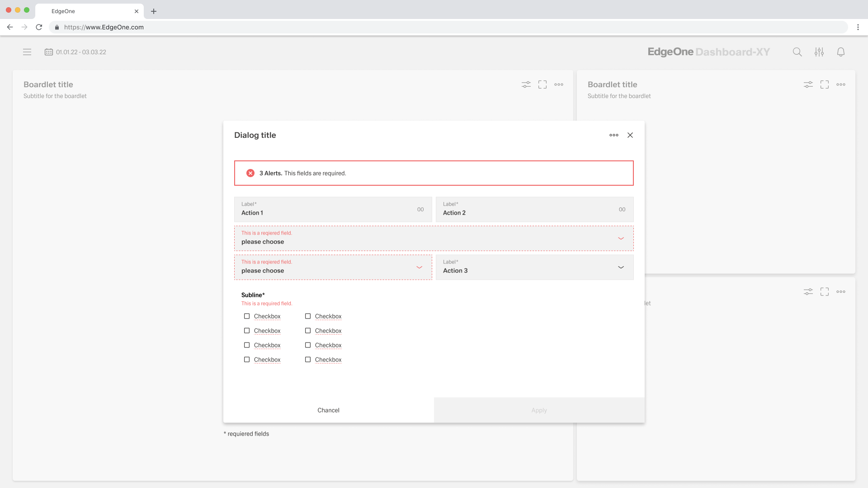The height and width of the screenshot is (488, 868).
Task: Open the filter settings in the header
Action: pyautogui.click(x=819, y=52)
